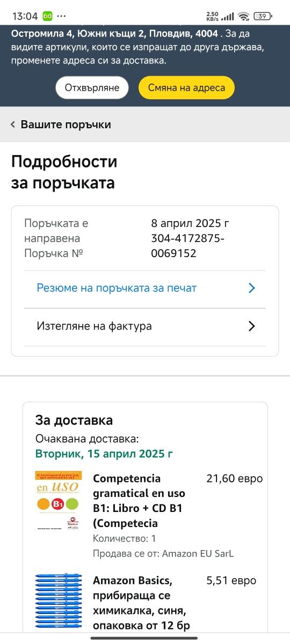
Task: Open Резюме на поръчката за печат link
Action: click(117, 288)
